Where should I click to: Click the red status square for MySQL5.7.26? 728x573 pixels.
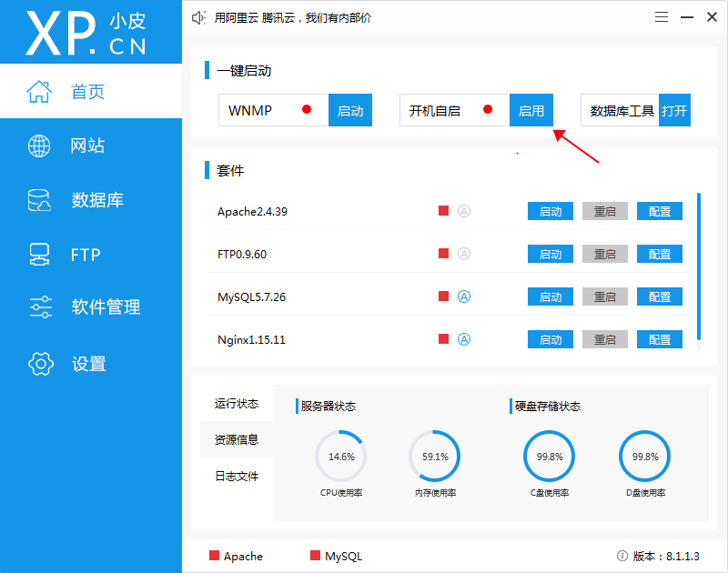coord(443,296)
